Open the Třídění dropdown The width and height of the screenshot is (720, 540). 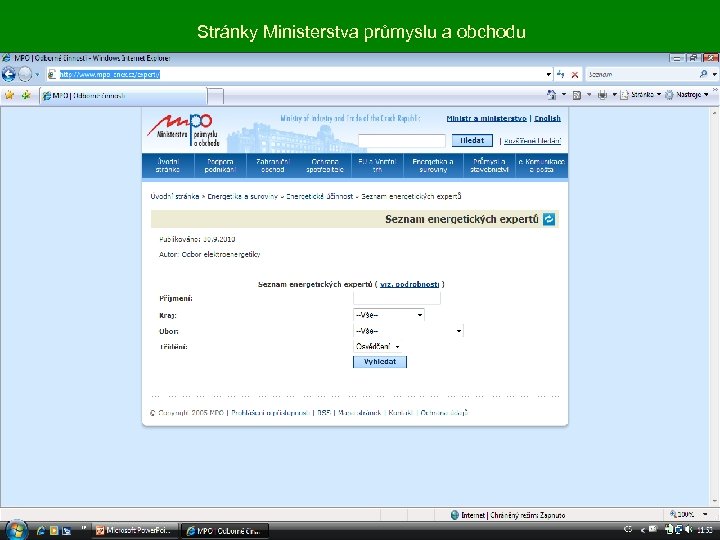pyautogui.click(x=377, y=346)
